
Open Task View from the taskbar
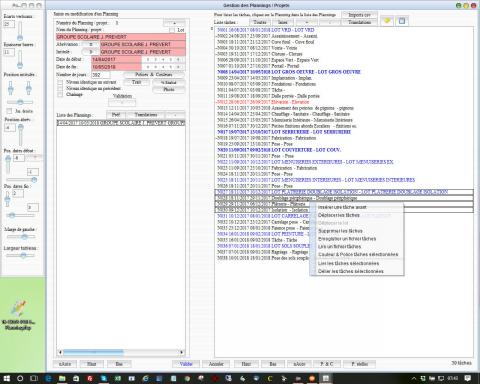pyautogui.click(x=34, y=378)
